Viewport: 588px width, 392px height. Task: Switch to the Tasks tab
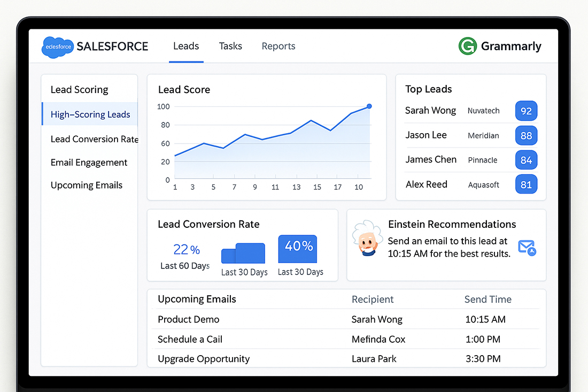pyautogui.click(x=230, y=46)
